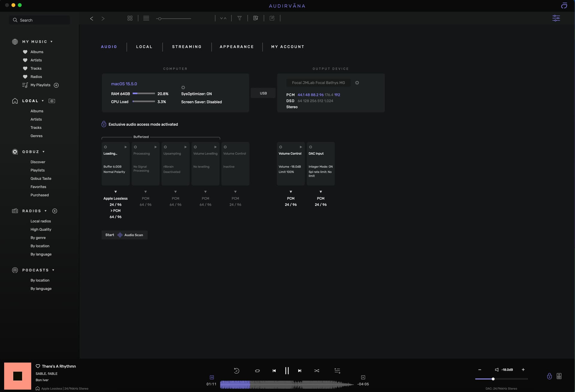Add a radio with the plus icon
The height and width of the screenshot is (392, 575).
coord(55,211)
